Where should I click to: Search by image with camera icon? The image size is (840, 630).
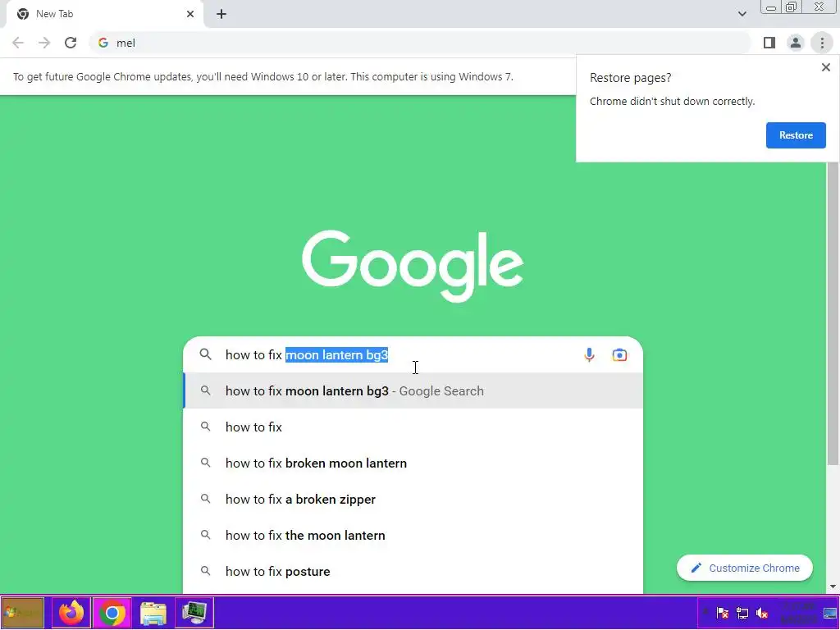[619, 354]
